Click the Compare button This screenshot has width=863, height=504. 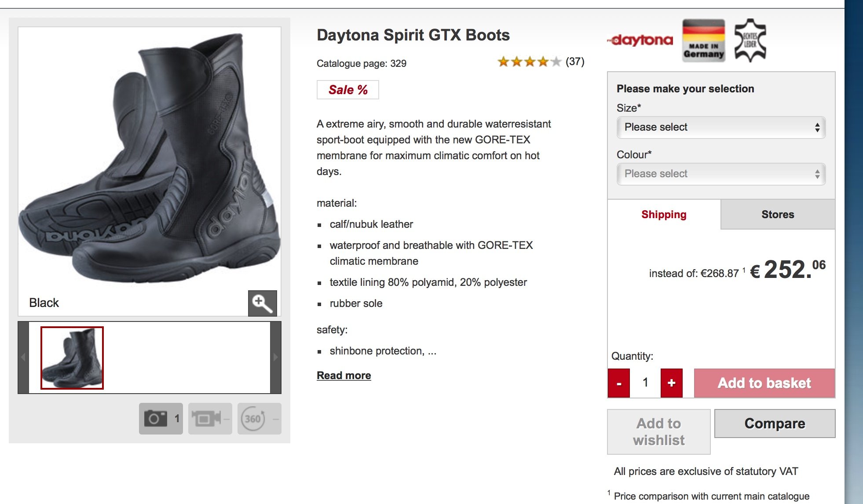point(774,424)
